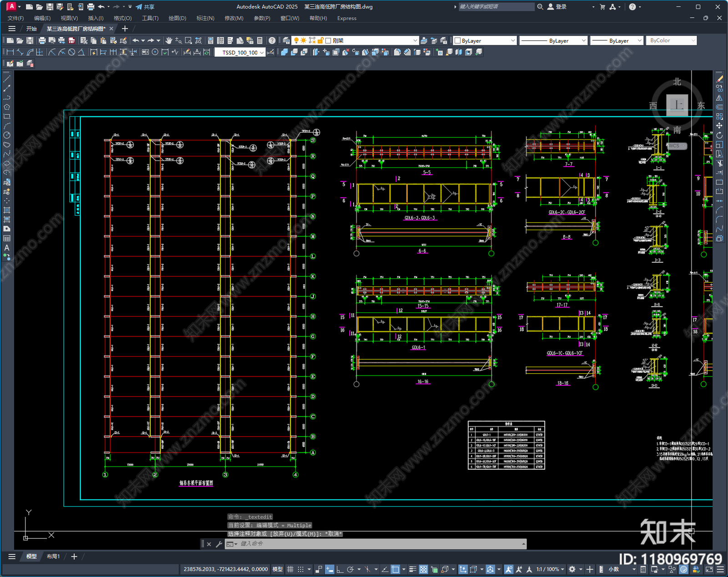
Task: Toggle snap mode dots in status bar
Action: point(301,569)
